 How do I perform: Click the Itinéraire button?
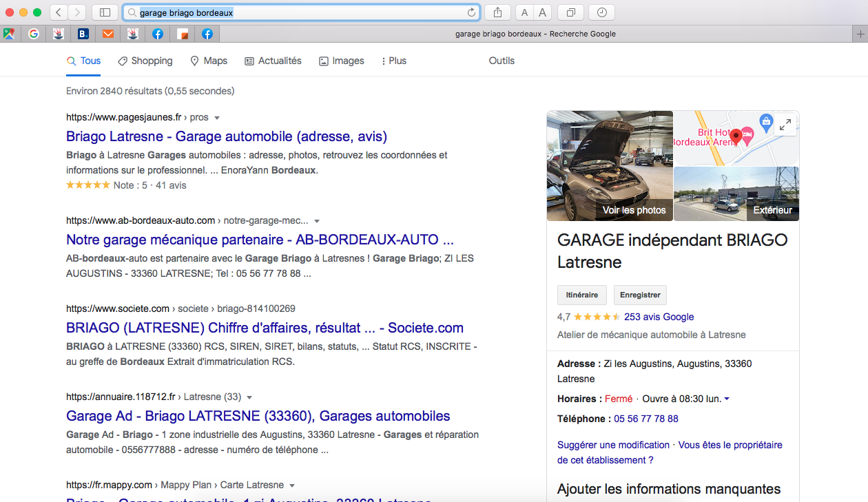pyautogui.click(x=582, y=295)
